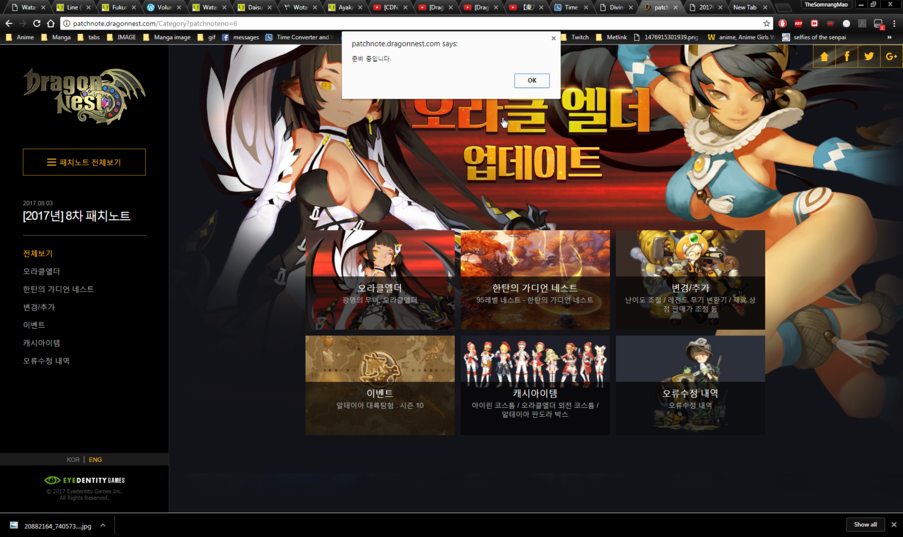
Task: Switch to the Time tab
Action: (x=571, y=7)
